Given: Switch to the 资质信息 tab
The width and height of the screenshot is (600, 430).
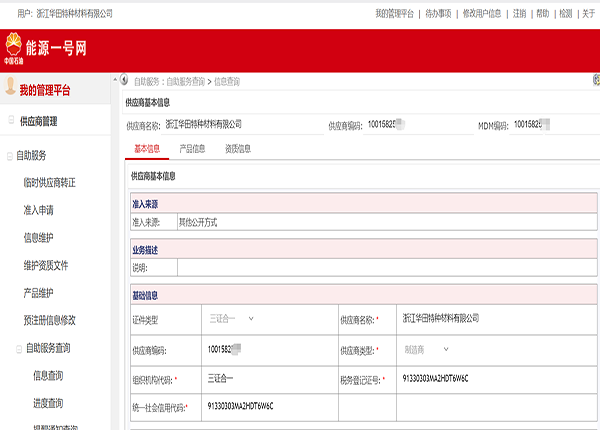Looking at the screenshot, I should [237, 149].
